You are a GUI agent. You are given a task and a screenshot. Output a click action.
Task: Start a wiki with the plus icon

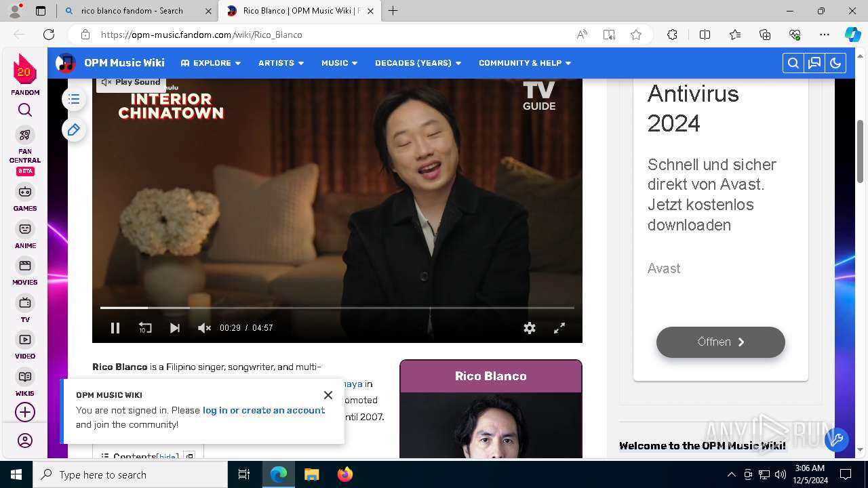pyautogui.click(x=25, y=412)
